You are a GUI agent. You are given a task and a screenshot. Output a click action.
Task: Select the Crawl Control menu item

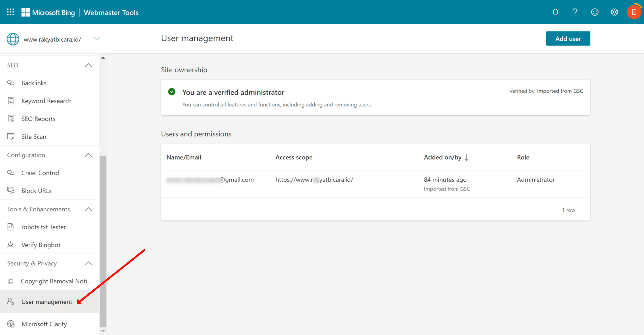(40, 173)
